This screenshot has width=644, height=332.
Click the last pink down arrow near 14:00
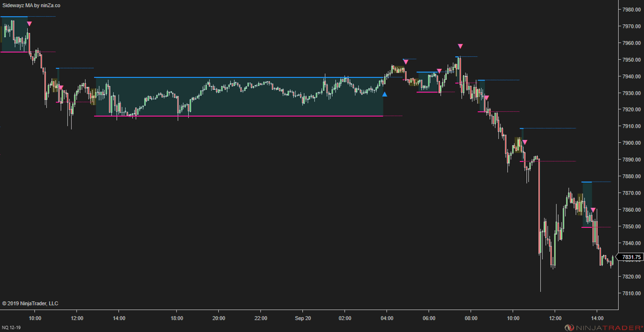tap(593, 210)
